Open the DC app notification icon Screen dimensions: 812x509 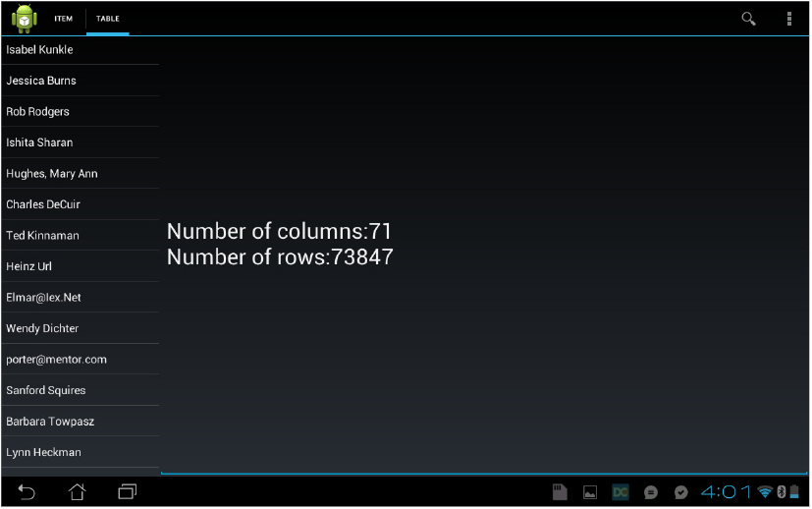coord(621,492)
